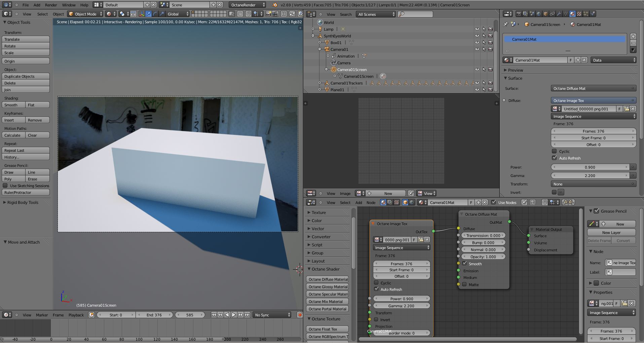Image resolution: width=644 pixels, height=343 pixels.
Task: Open Physics properties tab icon
Action: tap(593, 14)
